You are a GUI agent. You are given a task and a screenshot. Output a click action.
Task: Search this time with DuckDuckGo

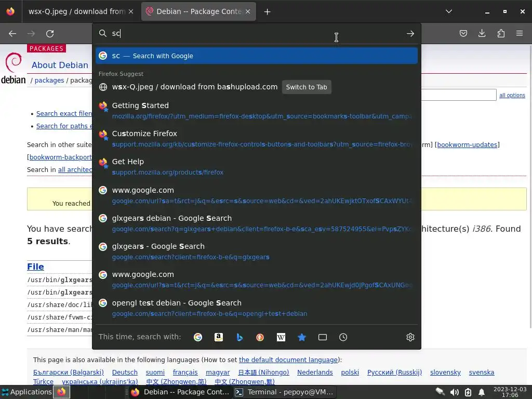[x=260, y=337]
